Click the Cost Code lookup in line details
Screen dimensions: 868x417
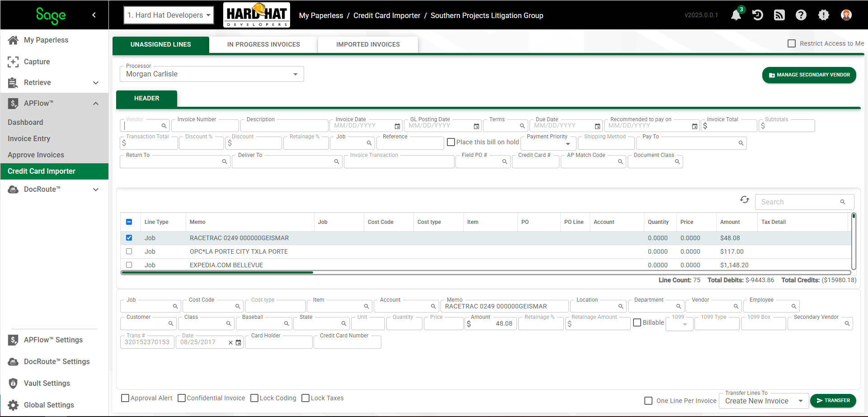(238, 306)
